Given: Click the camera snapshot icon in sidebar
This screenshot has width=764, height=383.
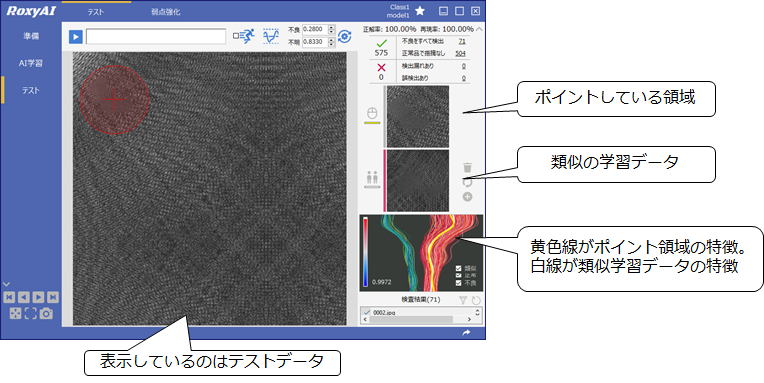Looking at the screenshot, I should pyautogui.click(x=46, y=313).
